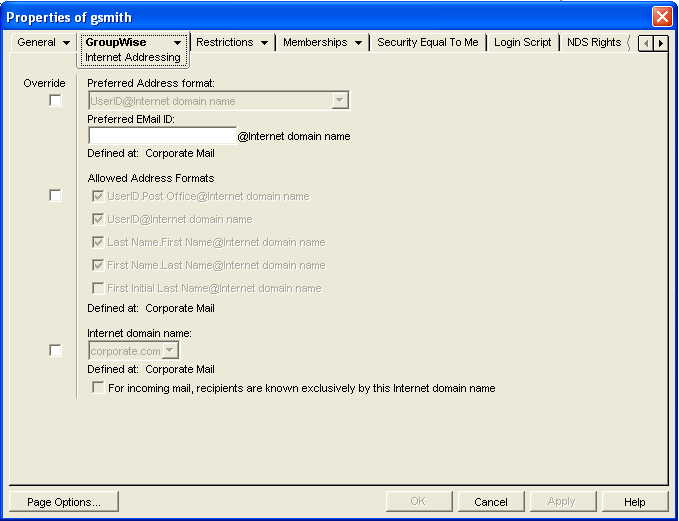Click the Preferred EMail ID label

tap(131, 119)
